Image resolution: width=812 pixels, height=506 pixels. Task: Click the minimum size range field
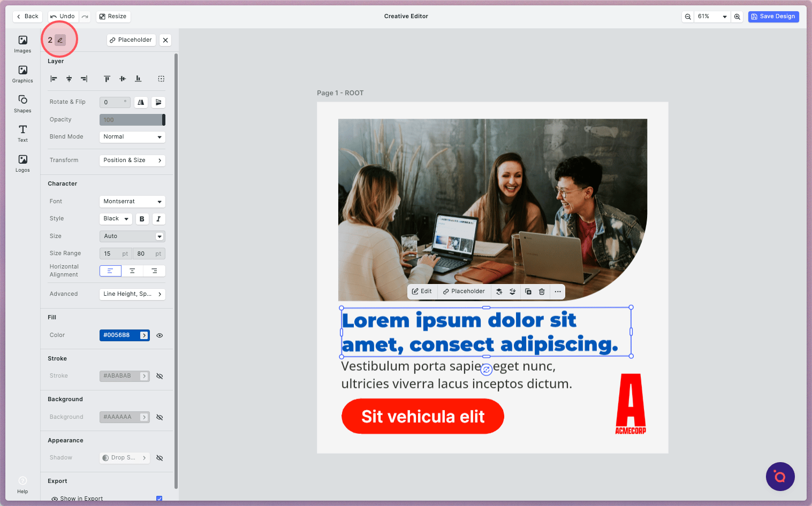click(x=116, y=254)
